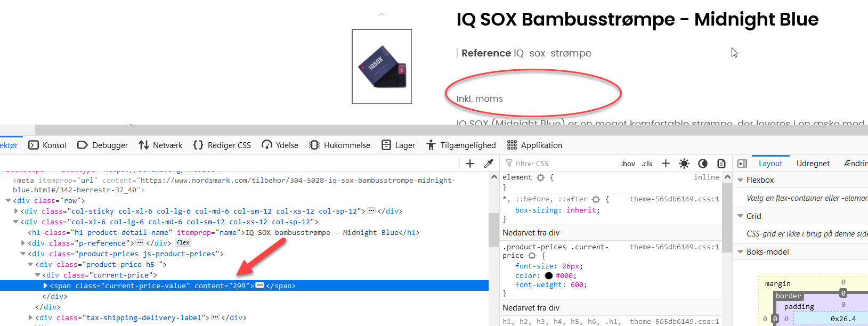Viewport: 868px width, 326px height.
Task: Switch to the Udregnet computed tab
Action: coord(813,164)
